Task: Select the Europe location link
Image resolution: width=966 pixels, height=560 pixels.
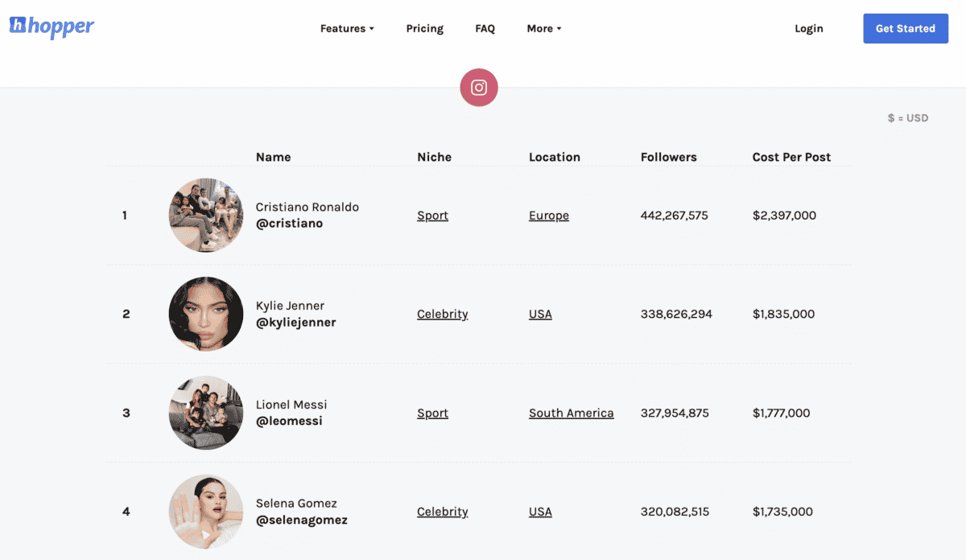Action: coord(549,216)
